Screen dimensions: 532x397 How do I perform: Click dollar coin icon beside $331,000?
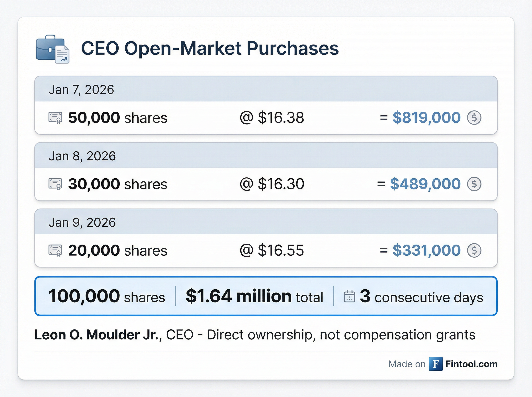tap(474, 250)
